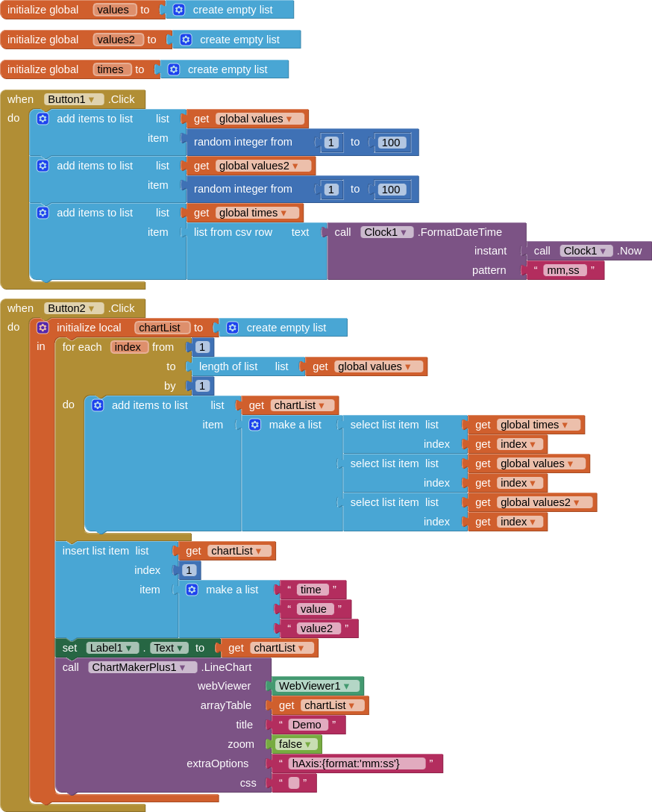Open the Button1 component dropdown
The width and height of the screenshot is (652, 812).
point(74,99)
